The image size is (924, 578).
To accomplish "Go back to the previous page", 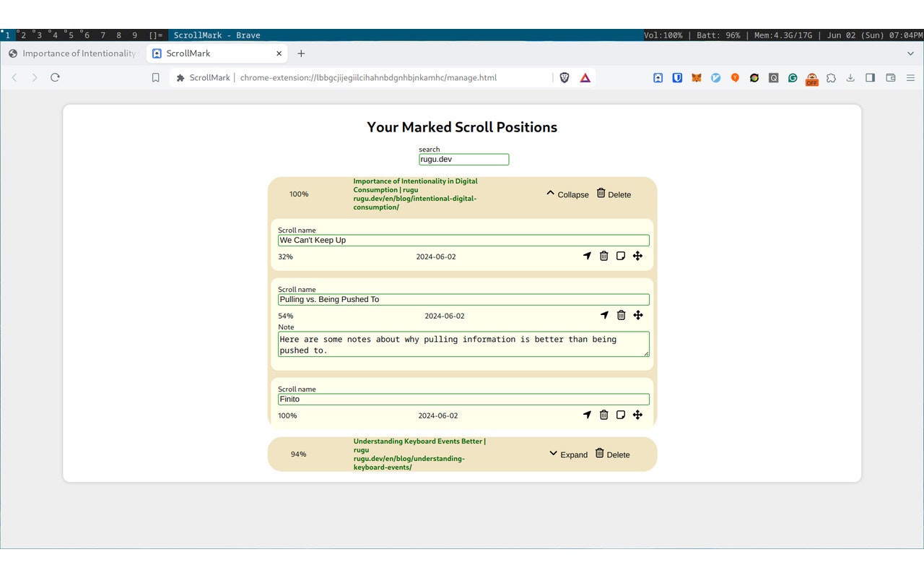I will [14, 77].
